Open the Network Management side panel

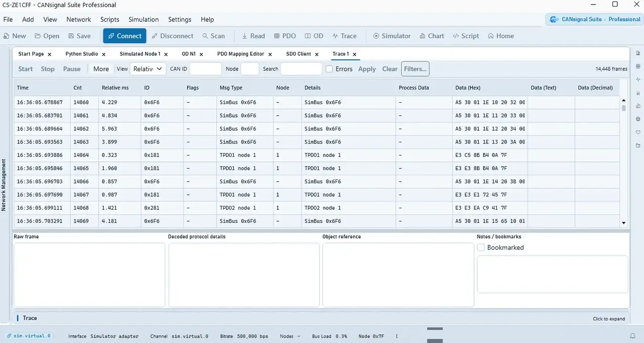click(4, 185)
